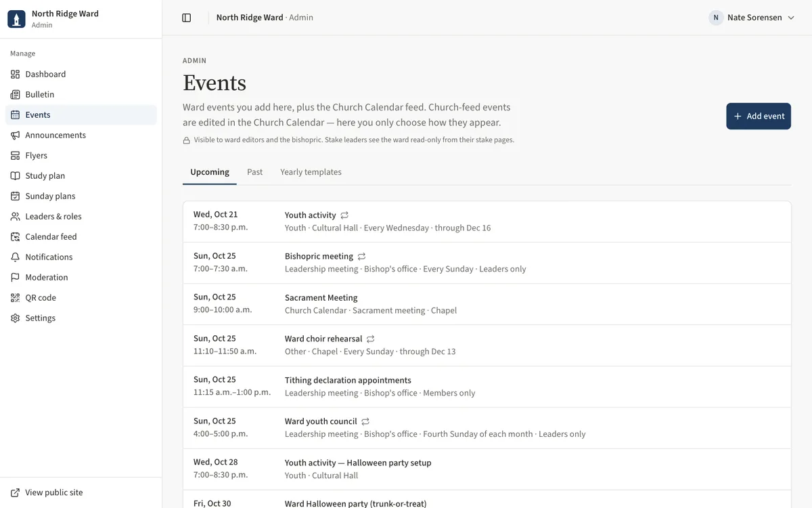
Task: Click the Settings gear icon
Action: tap(15, 318)
